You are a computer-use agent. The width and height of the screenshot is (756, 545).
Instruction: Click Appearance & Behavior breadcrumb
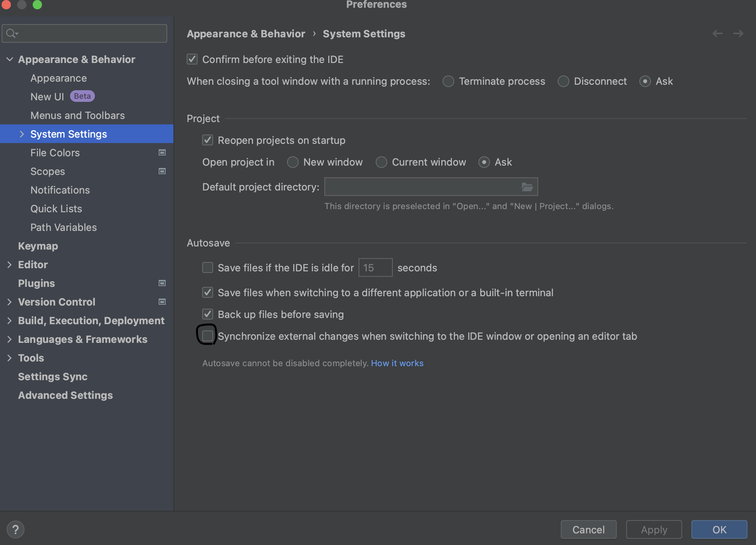[246, 34]
